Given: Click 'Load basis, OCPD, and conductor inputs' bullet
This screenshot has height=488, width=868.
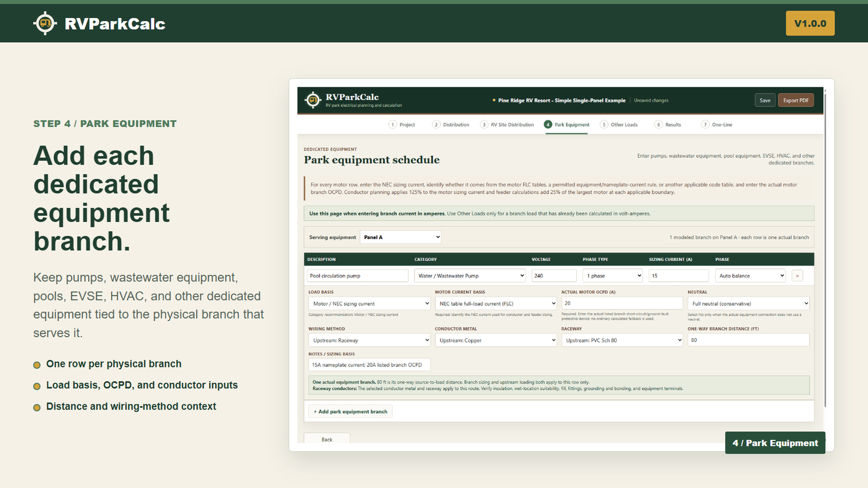Looking at the screenshot, I should tap(142, 385).
